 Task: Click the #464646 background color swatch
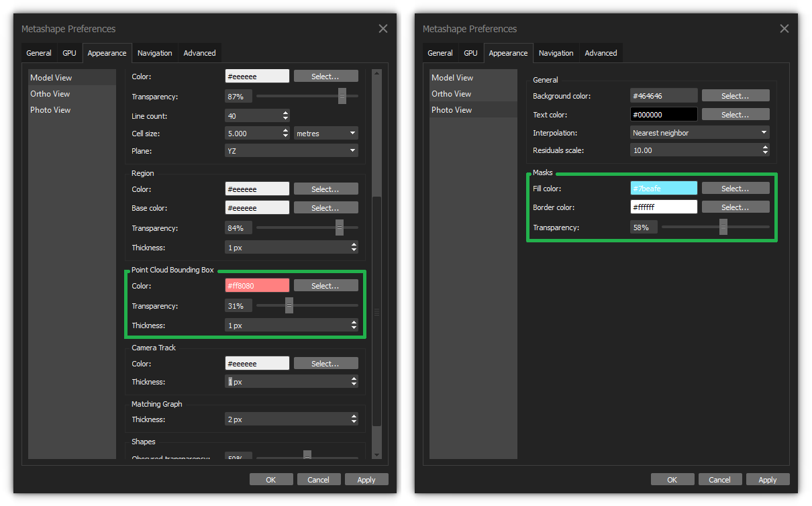tap(664, 96)
